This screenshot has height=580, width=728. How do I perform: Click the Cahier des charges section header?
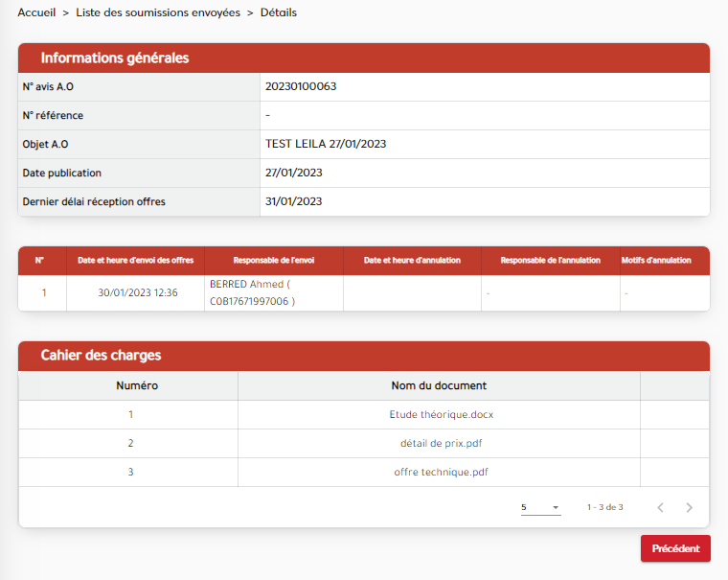coord(101,356)
